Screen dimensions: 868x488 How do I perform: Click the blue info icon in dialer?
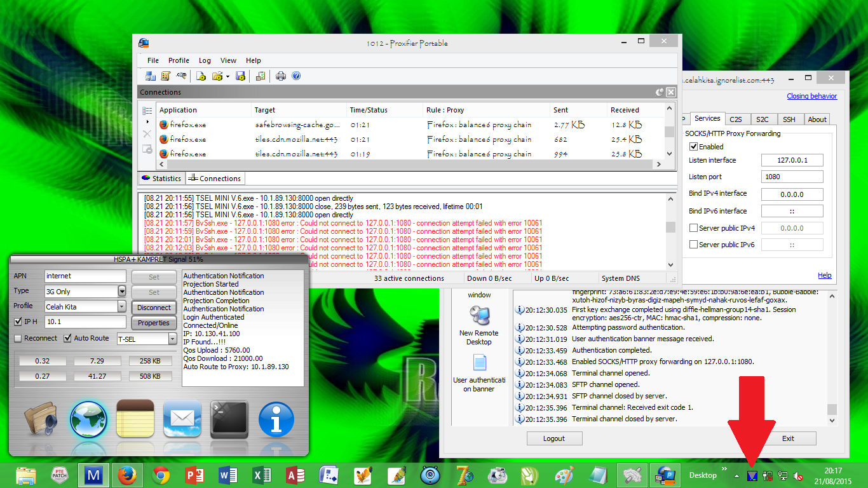coord(276,419)
